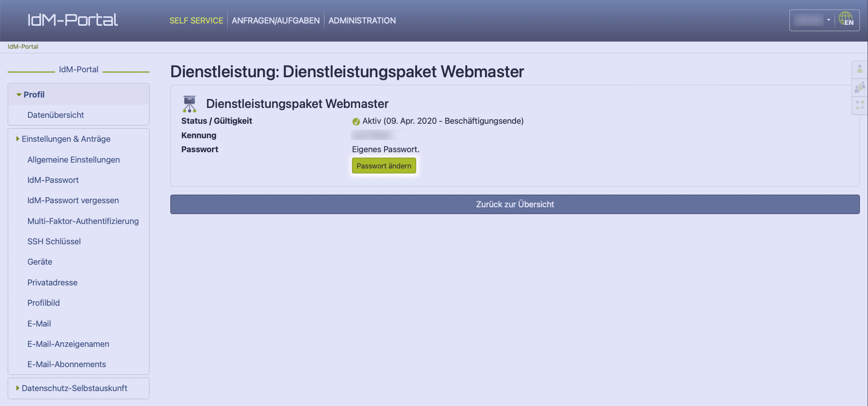Image resolution: width=868 pixels, height=406 pixels.
Task: Open Multi-Faktor-Authentifizierung in sidebar
Action: [83, 221]
